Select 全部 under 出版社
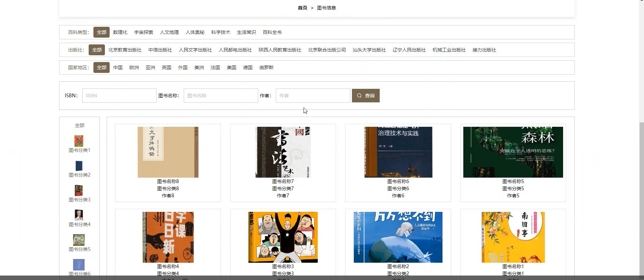Screen dimensions: 644x280 click(x=97, y=50)
